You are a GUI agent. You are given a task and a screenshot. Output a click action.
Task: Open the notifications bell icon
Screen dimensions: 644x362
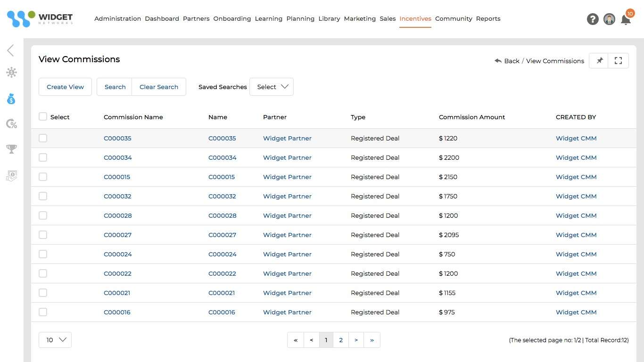[x=626, y=20]
